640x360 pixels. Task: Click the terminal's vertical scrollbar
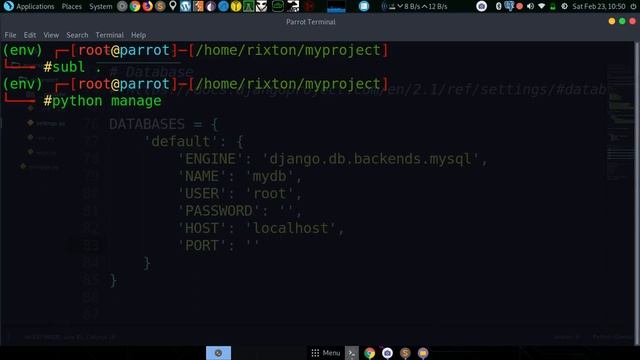pyautogui.click(x=636, y=192)
